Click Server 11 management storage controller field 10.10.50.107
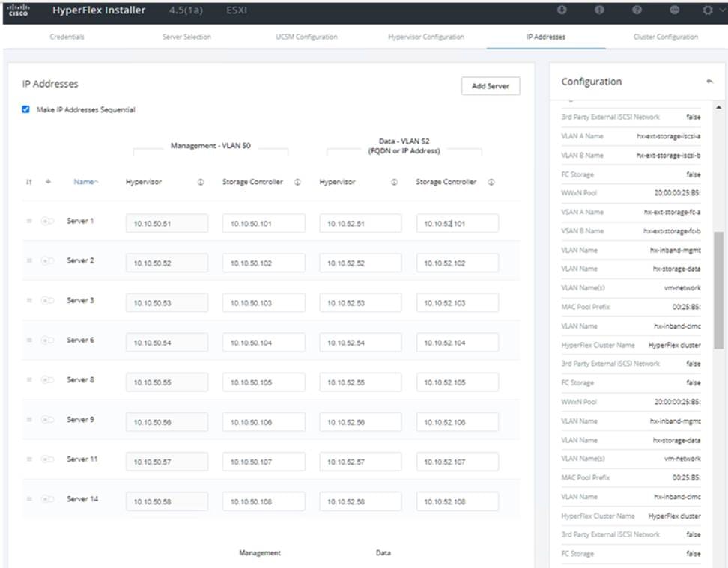The height and width of the screenshot is (568, 728). click(x=264, y=462)
